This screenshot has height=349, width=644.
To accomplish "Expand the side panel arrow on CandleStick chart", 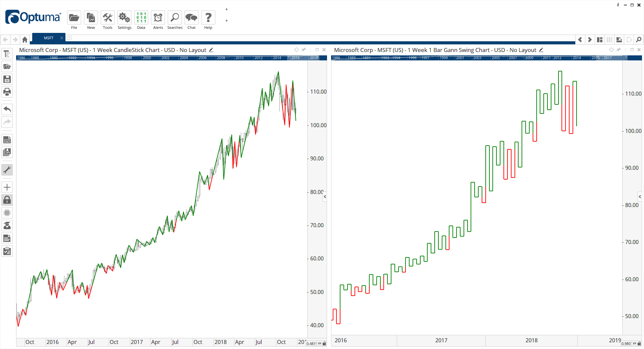I will click(x=325, y=197).
